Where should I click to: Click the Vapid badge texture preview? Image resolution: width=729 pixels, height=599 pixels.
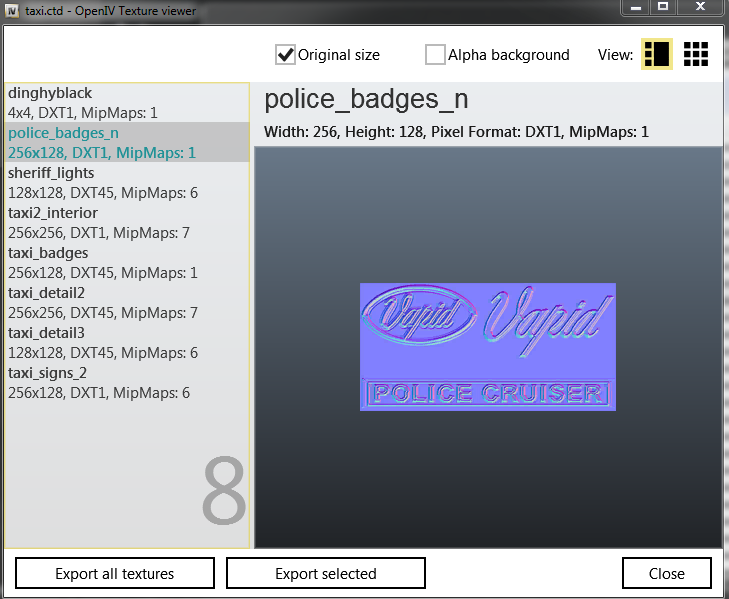pos(488,347)
